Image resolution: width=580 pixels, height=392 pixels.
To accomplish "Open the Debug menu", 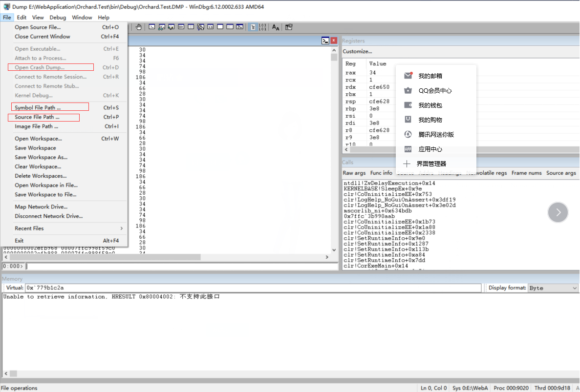I will coord(58,17).
